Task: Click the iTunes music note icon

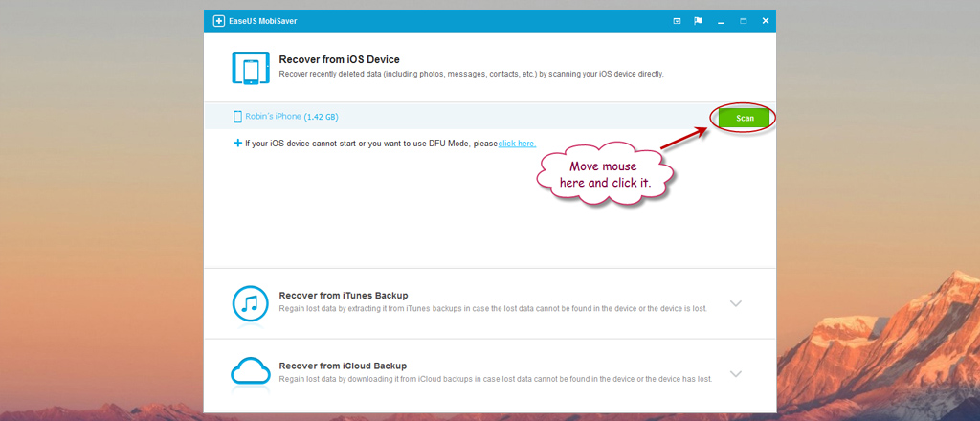Action: (x=250, y=303)
